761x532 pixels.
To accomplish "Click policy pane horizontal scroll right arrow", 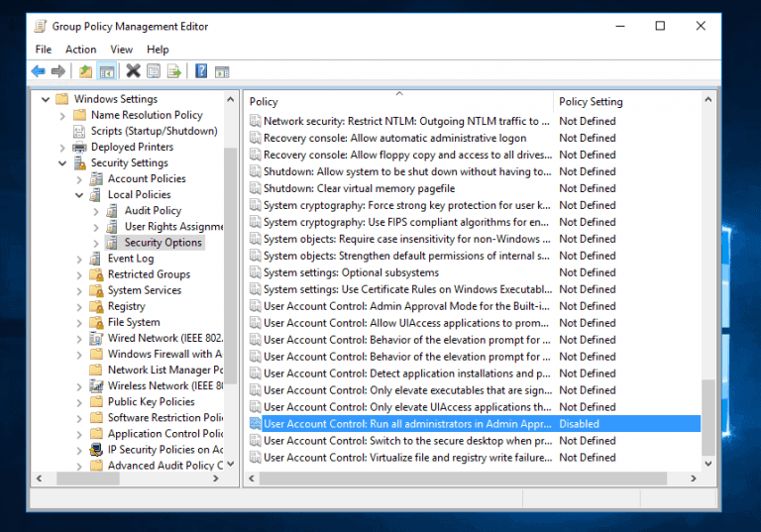I will [x=694, y=479].
